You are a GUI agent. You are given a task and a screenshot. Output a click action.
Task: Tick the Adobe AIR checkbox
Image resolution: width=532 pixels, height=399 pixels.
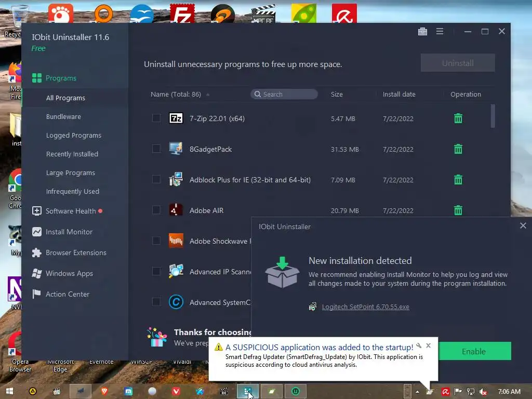pos(156,210)
